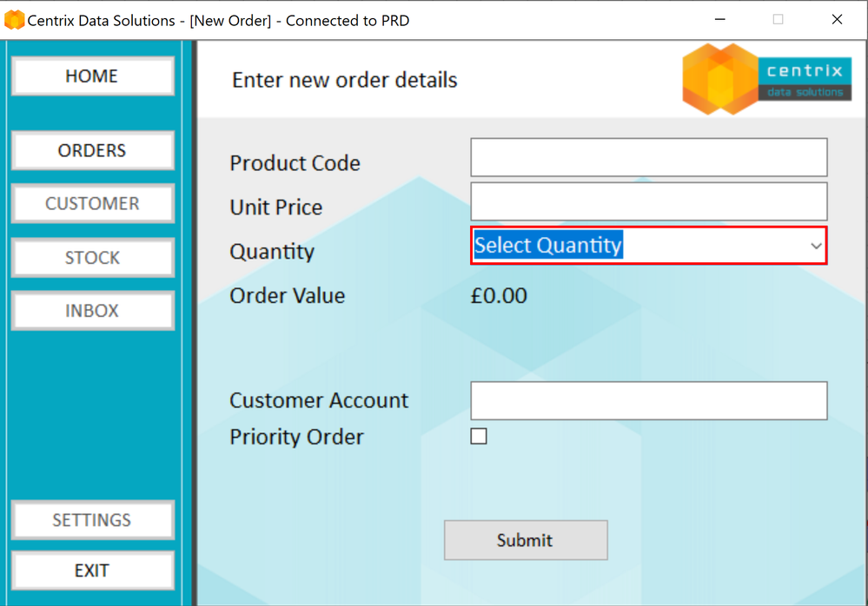Open the ORDERS section
Screen dimensions: 868x606
pos(92,151)
